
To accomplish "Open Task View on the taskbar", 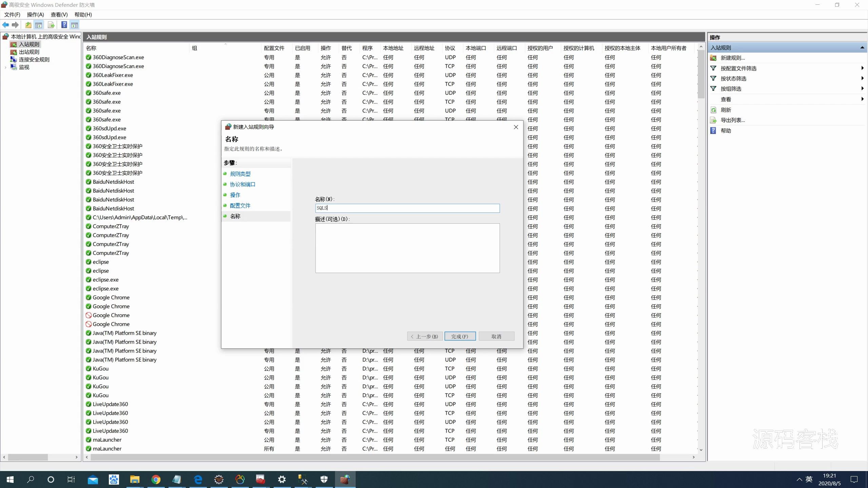I will tap(71, 480).
